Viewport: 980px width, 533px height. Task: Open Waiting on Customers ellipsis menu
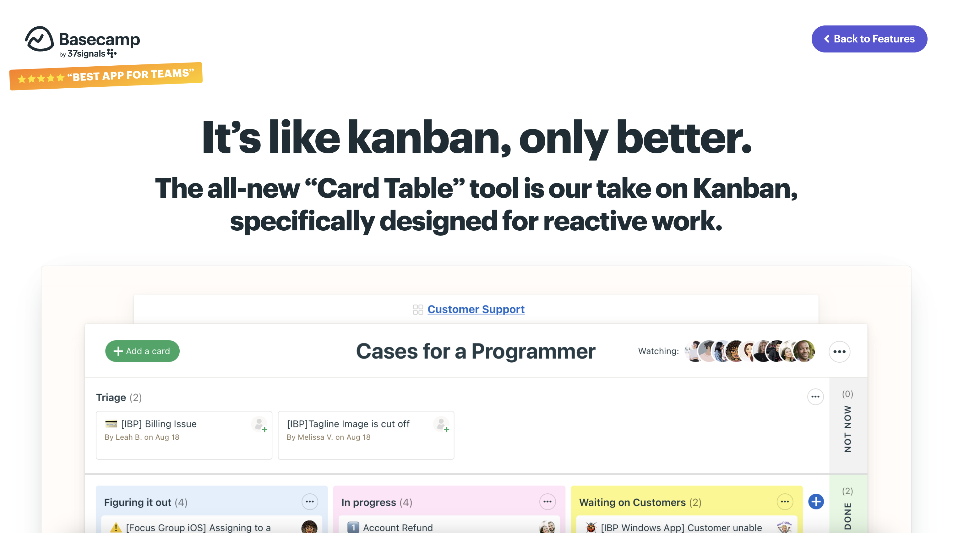[785, 502]
